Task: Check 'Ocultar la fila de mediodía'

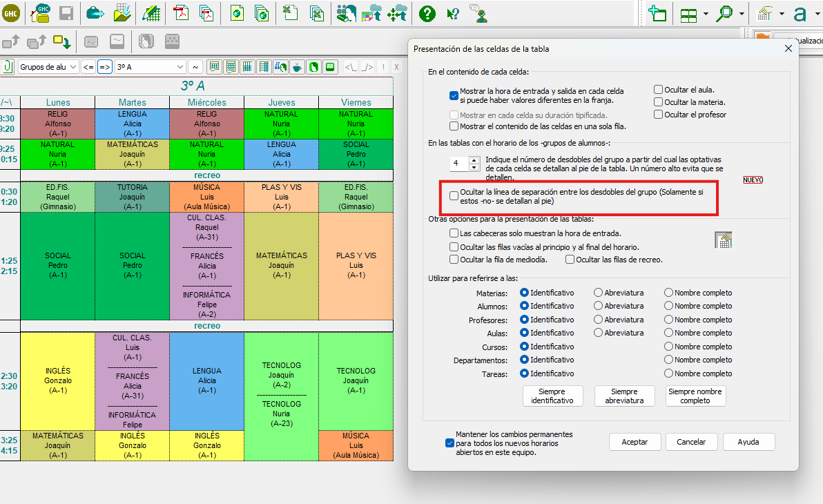Action: tap(454, 260)
